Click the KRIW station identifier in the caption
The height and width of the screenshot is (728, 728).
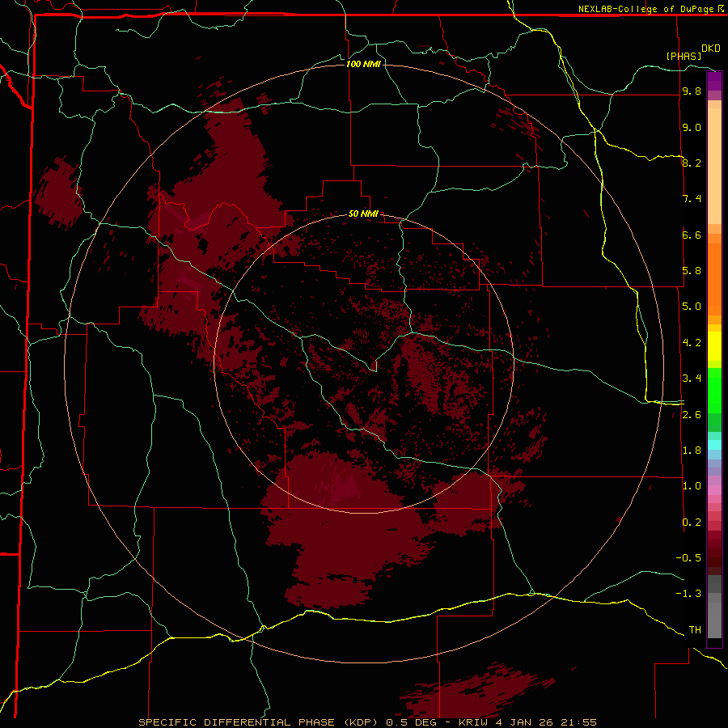coord(474,722)
